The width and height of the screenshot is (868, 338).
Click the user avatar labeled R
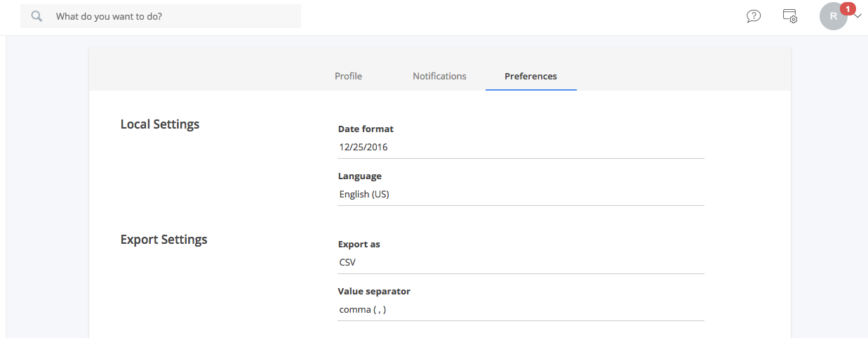(x=833, y=16)
